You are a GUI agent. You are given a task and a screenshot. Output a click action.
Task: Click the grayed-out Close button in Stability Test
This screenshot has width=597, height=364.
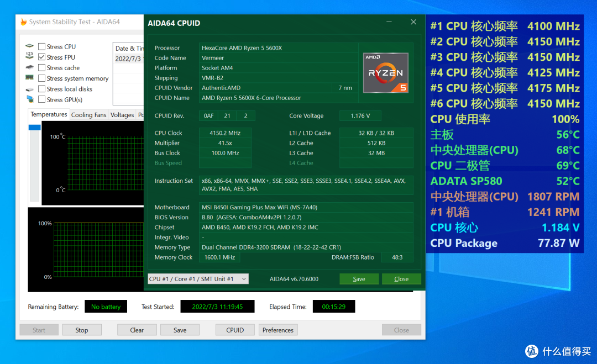(x=402, y=330)
